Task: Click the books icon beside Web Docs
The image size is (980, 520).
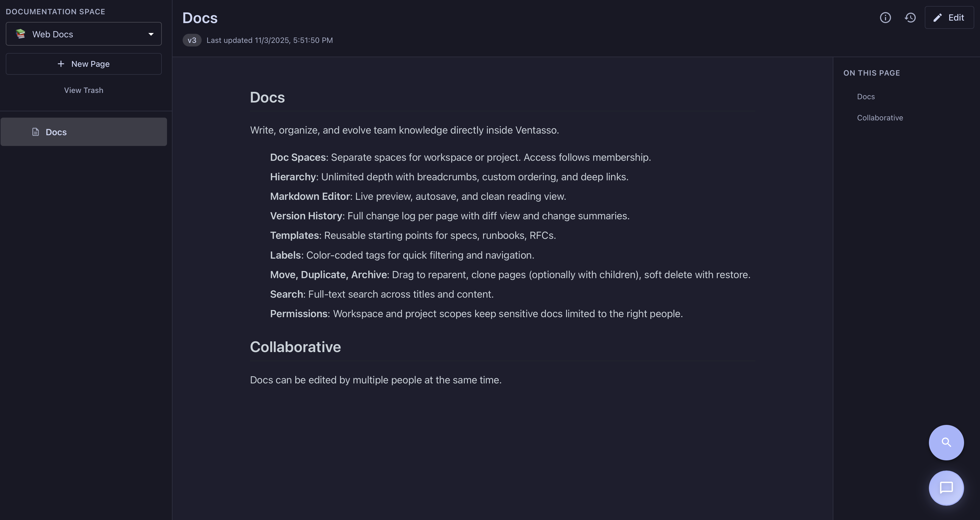Action: [x=21, y=34]
